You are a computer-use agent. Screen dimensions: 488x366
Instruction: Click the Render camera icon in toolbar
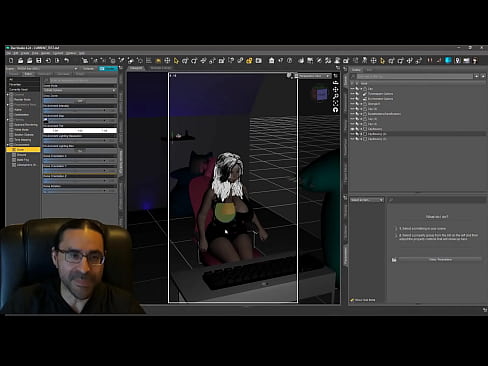(259, 60)
